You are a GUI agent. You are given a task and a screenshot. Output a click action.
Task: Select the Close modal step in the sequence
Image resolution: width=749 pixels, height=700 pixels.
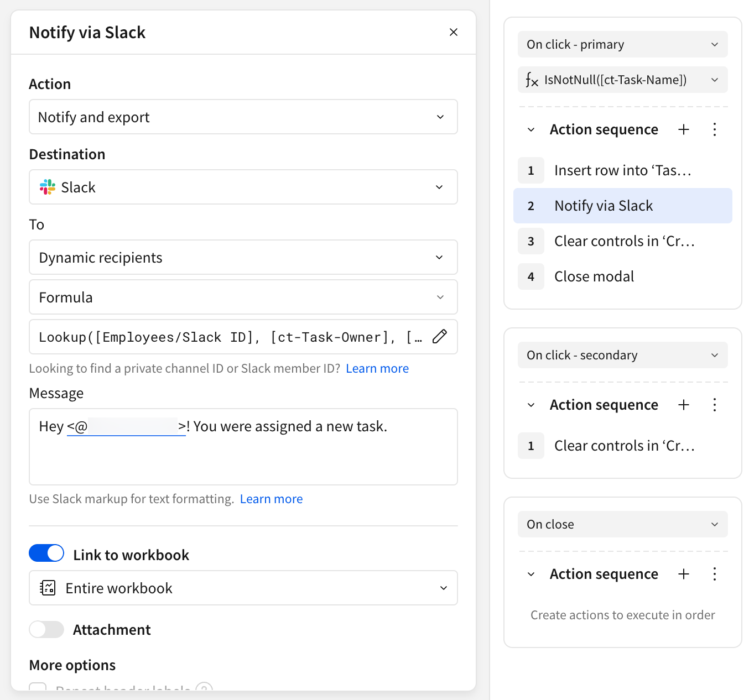click(x=594, y=276)
